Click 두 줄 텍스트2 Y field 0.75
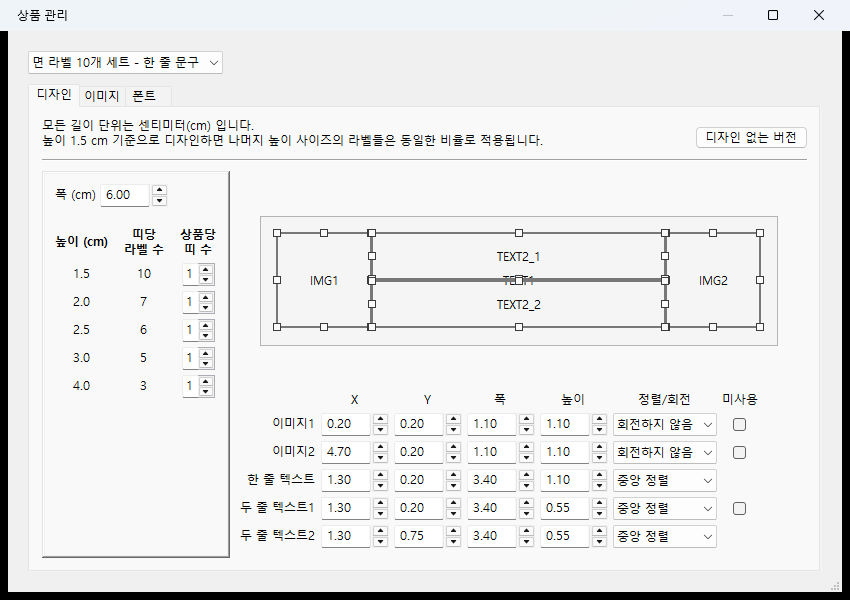850x600 pixels. pos(418,537)
